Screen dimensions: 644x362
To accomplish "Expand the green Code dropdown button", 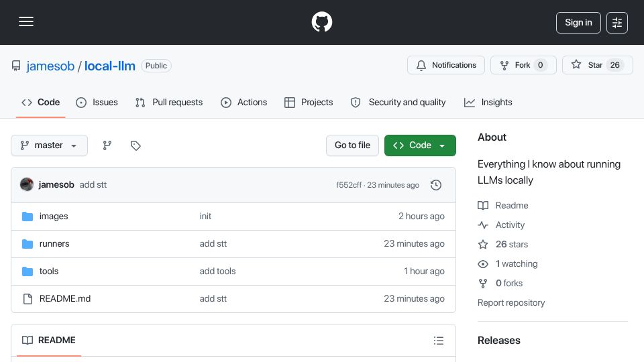I will click(420, 145).
